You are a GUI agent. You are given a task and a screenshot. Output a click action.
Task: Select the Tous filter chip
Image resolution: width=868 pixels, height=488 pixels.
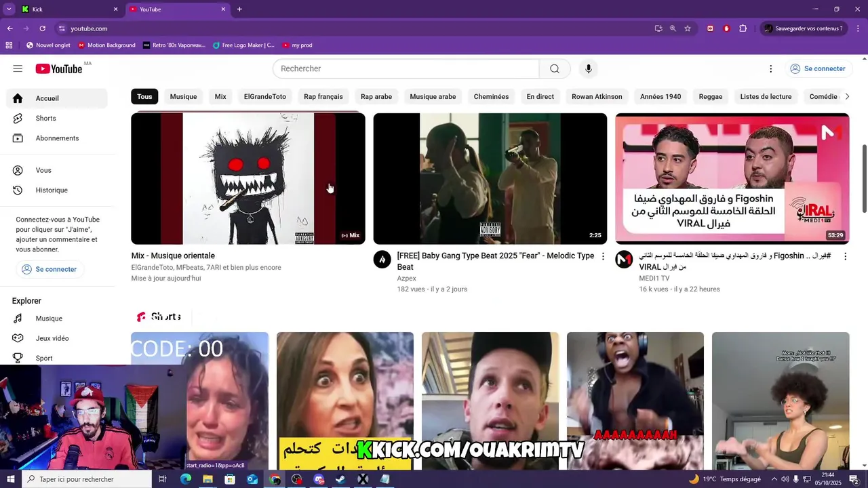tap(144, 96)
